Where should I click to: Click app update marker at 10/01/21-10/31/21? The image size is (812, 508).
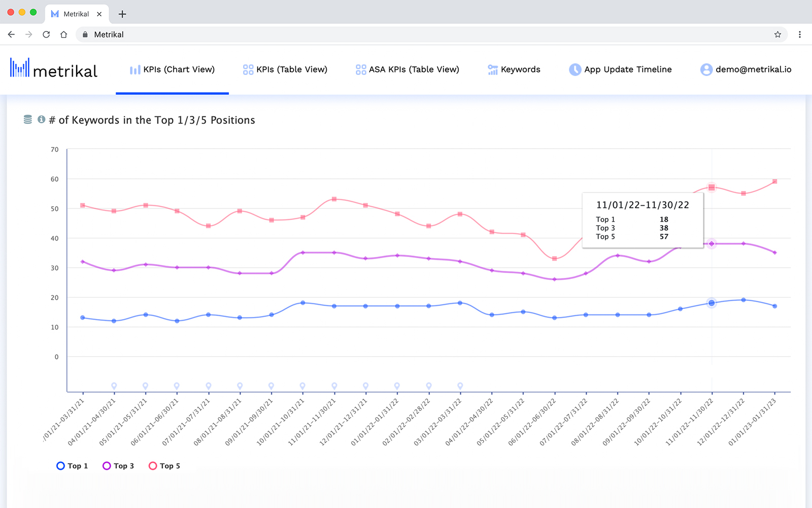pyautogui.click(x=303, y=386)
